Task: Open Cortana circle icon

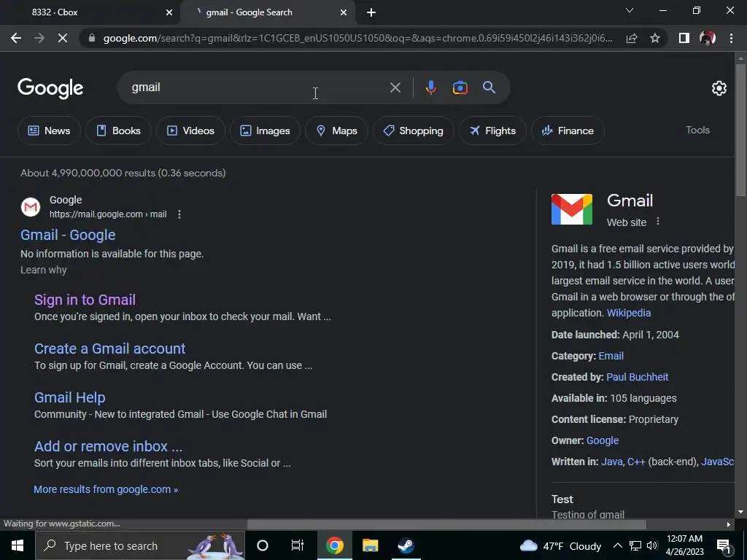Action: tap(263, 545)
